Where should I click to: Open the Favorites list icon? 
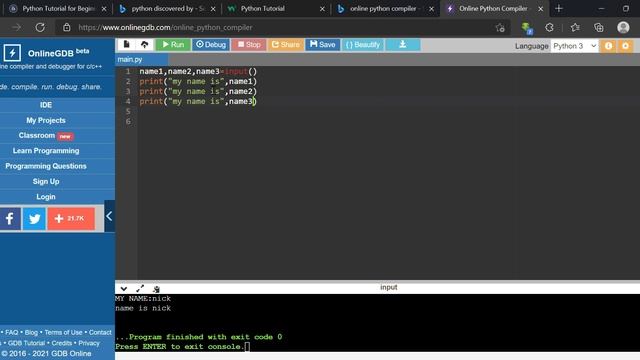tap(575, 27)
